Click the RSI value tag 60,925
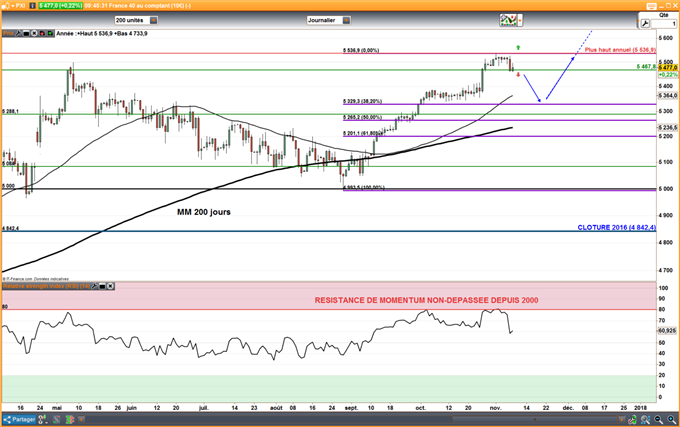The width and height of the screenshot is (680, 427). pos(667,330)
